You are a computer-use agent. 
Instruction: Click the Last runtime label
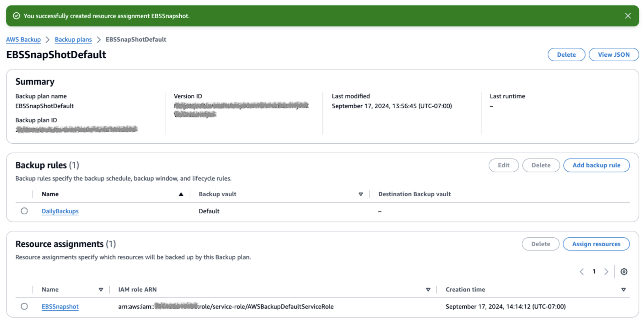point(507,96)
